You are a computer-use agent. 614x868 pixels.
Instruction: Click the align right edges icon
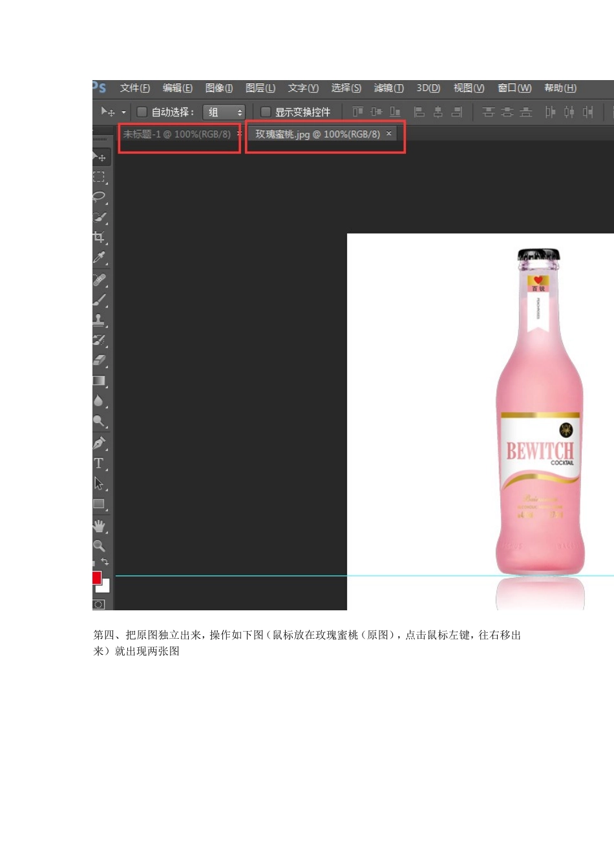(x=456, y=112)
